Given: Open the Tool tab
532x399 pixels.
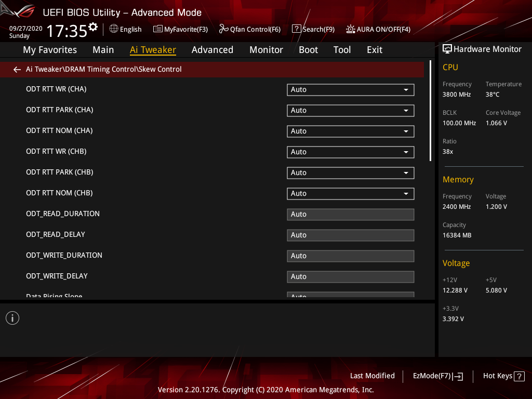Looking at the screenshot, I should click(342, 50).
